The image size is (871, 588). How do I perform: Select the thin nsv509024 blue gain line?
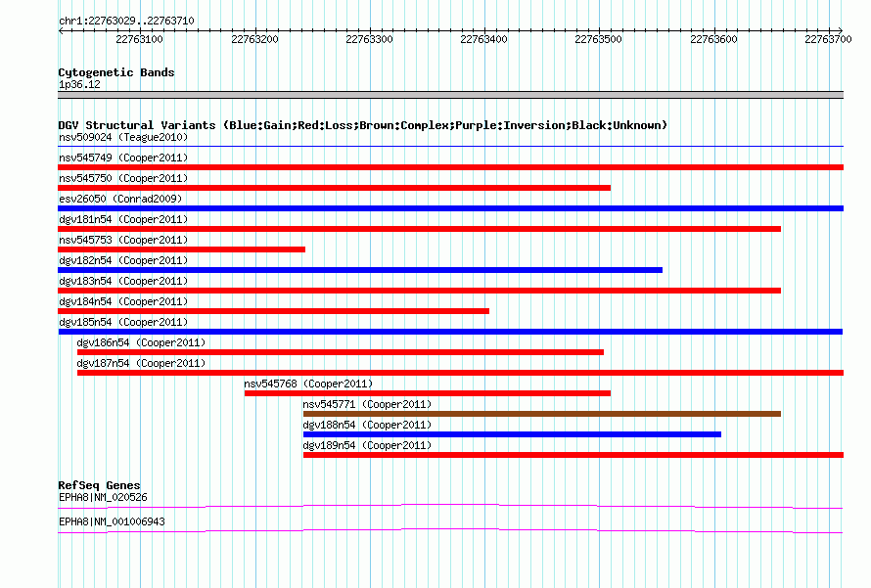click(450, 147)
